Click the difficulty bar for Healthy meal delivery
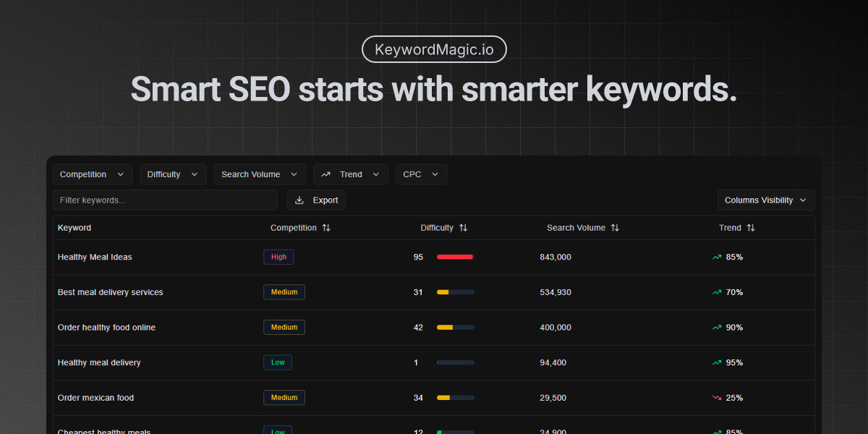This screenshot has width=868, height=434. [456, 362]
